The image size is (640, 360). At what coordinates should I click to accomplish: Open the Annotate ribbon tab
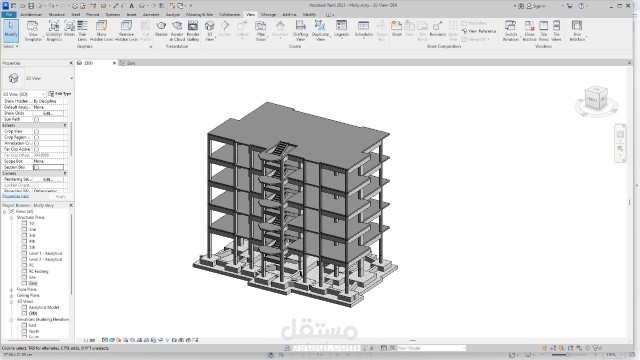[x=151, y=14]
